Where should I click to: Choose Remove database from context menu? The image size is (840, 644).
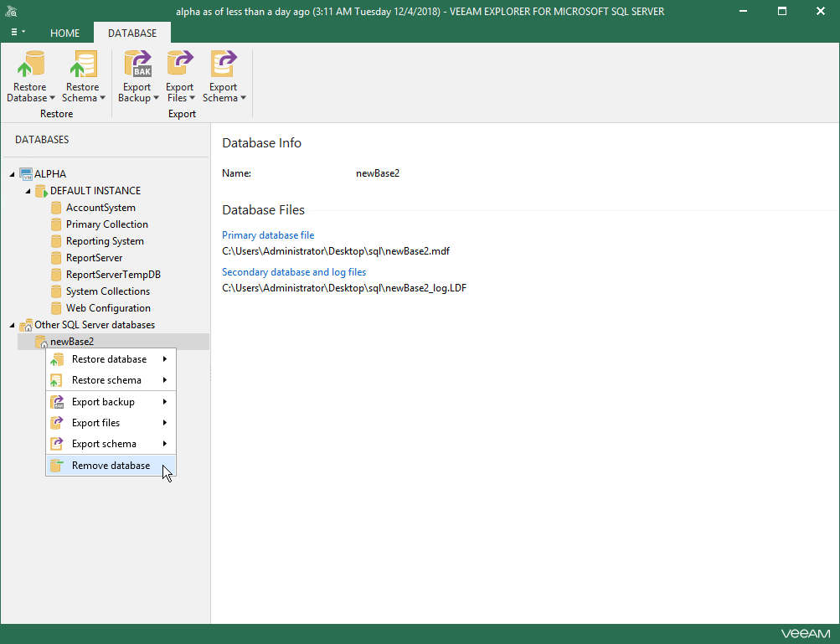pyautogui.click(x=111, y=466)
